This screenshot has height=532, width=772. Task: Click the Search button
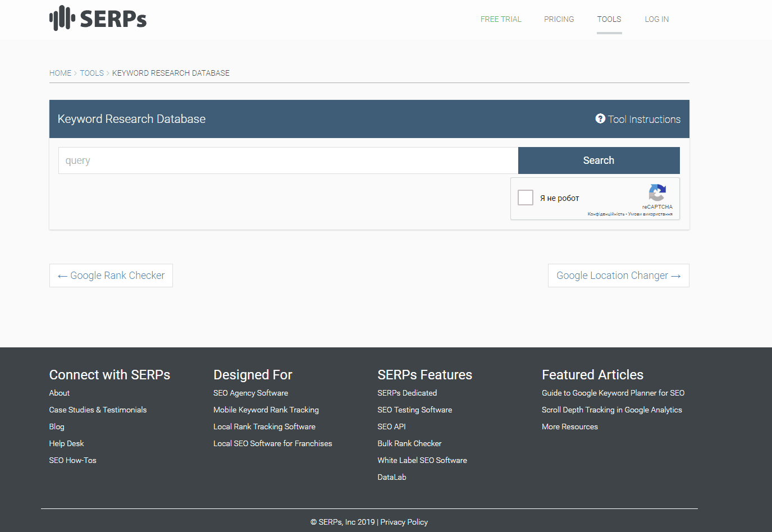(599, 160)
